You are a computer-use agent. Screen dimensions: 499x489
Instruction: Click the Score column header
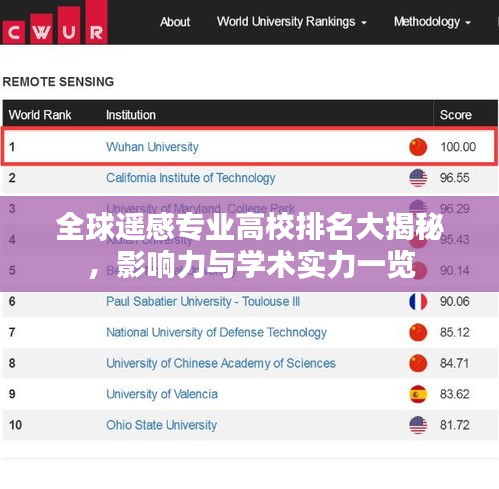click(456, 115)
